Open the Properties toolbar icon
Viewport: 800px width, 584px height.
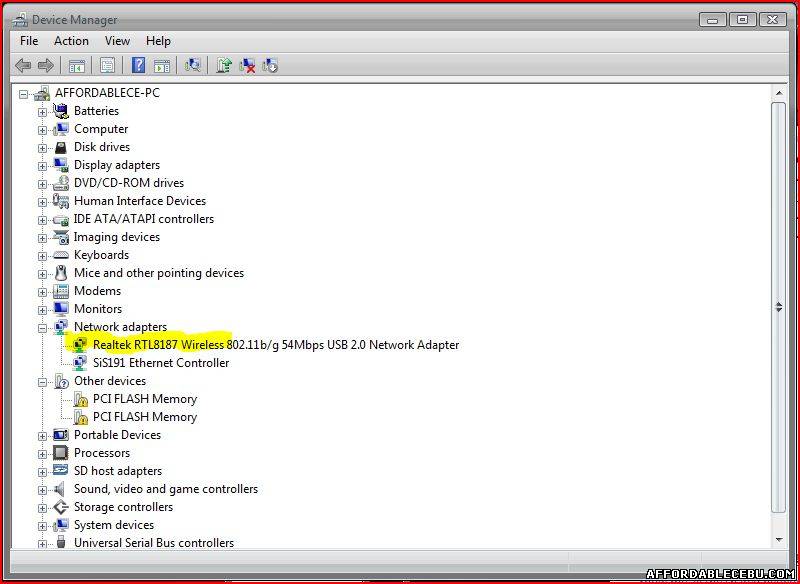coord(107,65)
